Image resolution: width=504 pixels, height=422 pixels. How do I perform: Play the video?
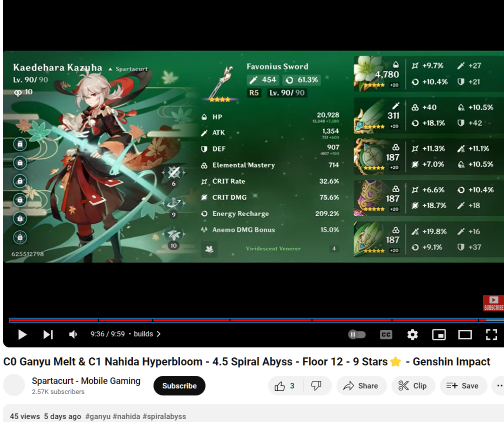pyautogui.click(x=22, y=334)
